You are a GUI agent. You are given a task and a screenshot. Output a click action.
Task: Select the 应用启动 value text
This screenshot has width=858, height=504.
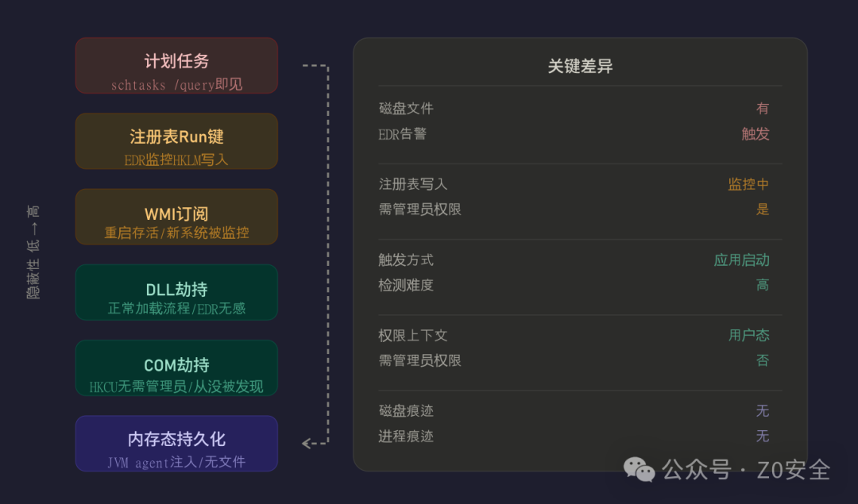point(741,260)
